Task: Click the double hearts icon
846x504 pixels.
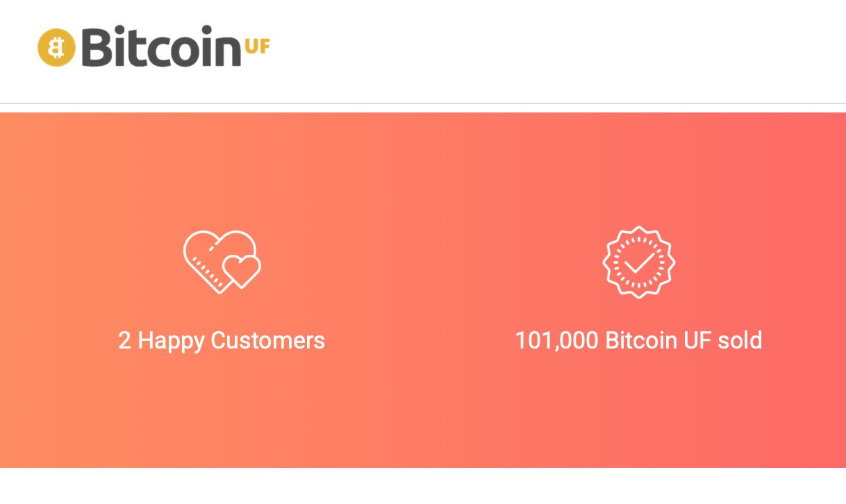Action: pyautogui.click(x=222, y=262)
